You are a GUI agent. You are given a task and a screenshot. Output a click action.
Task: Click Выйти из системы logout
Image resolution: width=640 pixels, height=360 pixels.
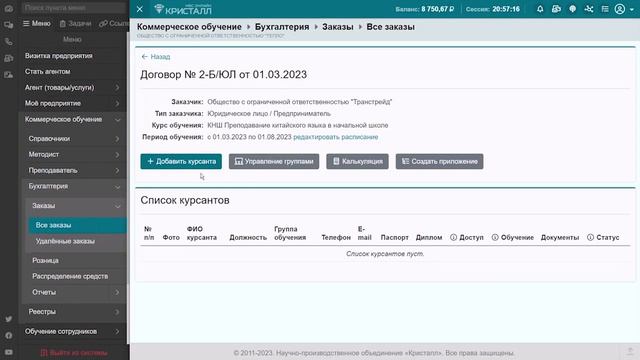click(x=74, y=352)
